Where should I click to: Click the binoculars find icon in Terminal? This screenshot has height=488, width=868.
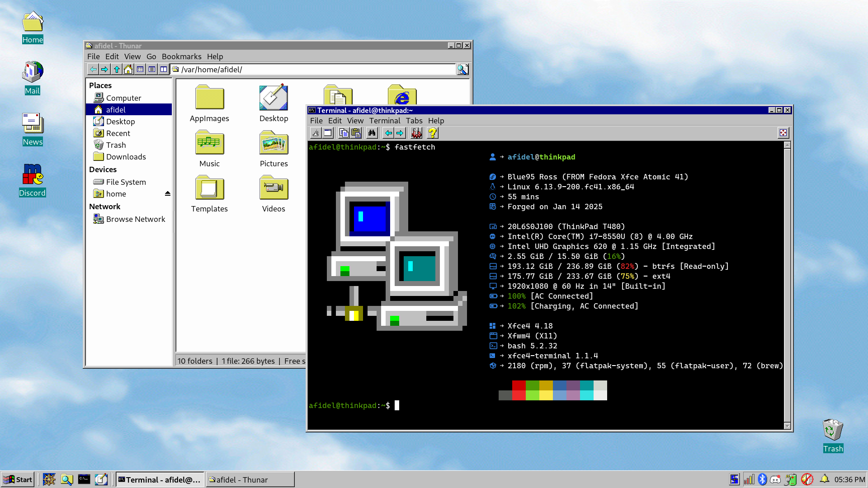point(372,133)
